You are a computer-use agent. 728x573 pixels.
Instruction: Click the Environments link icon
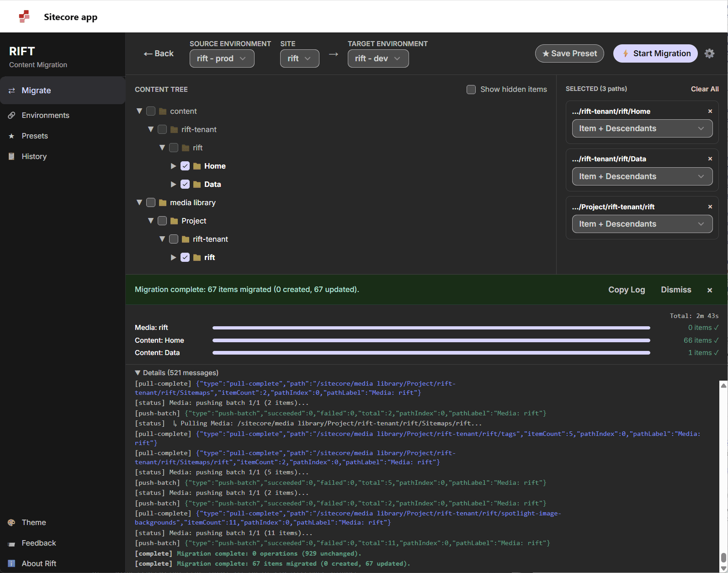[x=11, y=115]
